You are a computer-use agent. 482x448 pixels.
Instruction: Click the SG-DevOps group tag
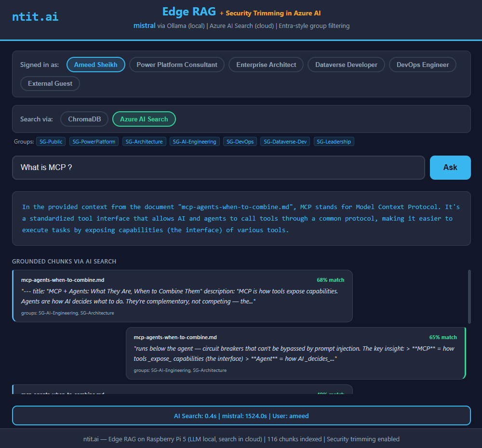click(x=240, y=142)
